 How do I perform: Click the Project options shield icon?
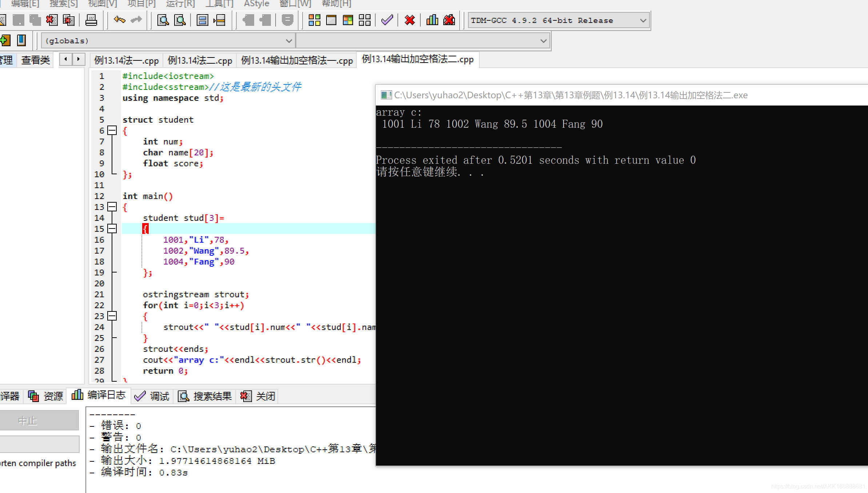287,20
